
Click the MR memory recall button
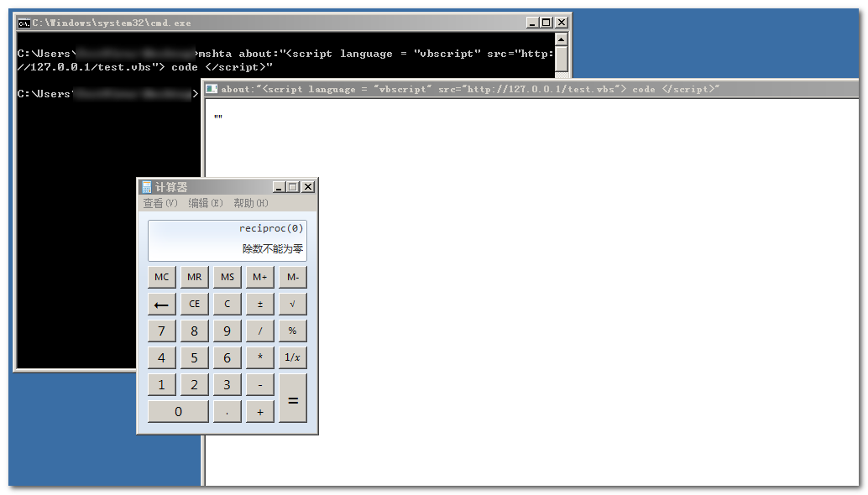[x=194, y=277]
